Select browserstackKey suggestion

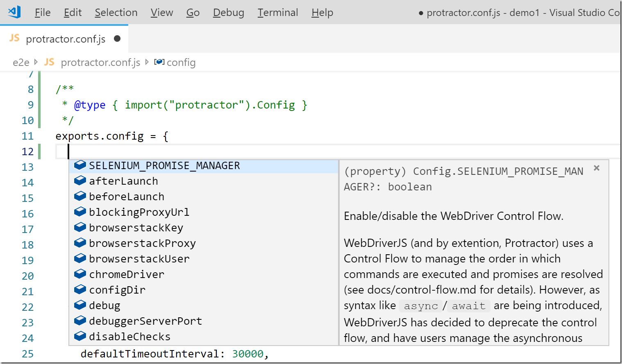(x=204, y=228)
